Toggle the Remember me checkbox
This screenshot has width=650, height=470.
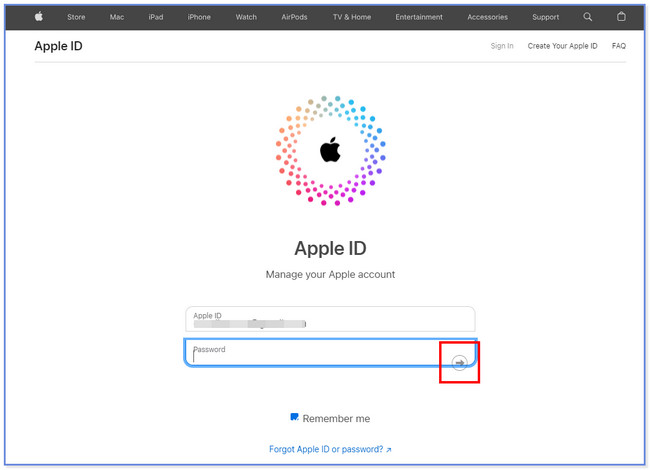point(294,417)
